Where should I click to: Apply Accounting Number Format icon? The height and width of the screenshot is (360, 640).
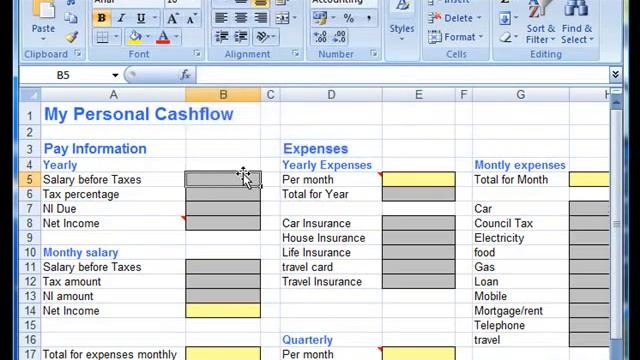(x=320, y=18)
